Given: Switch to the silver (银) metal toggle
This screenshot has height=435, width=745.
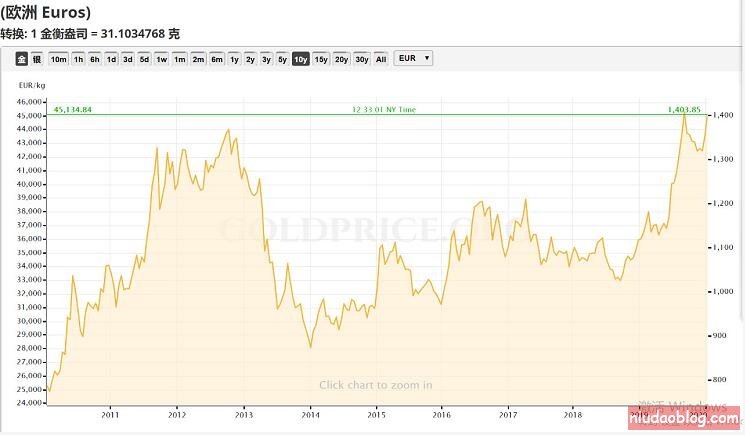Looking at the screenshot, I should tap(36, 59).
